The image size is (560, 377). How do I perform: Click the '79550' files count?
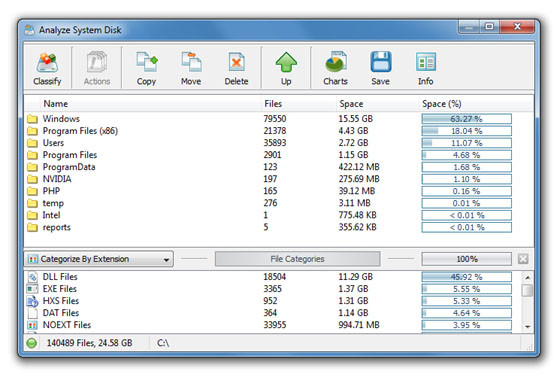point(275,119)
